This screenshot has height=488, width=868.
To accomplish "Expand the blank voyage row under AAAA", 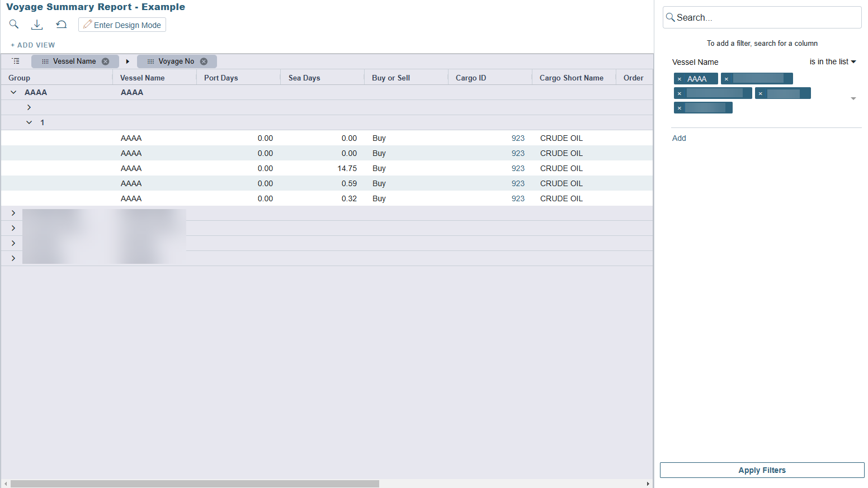I will [x=29, y=107].
